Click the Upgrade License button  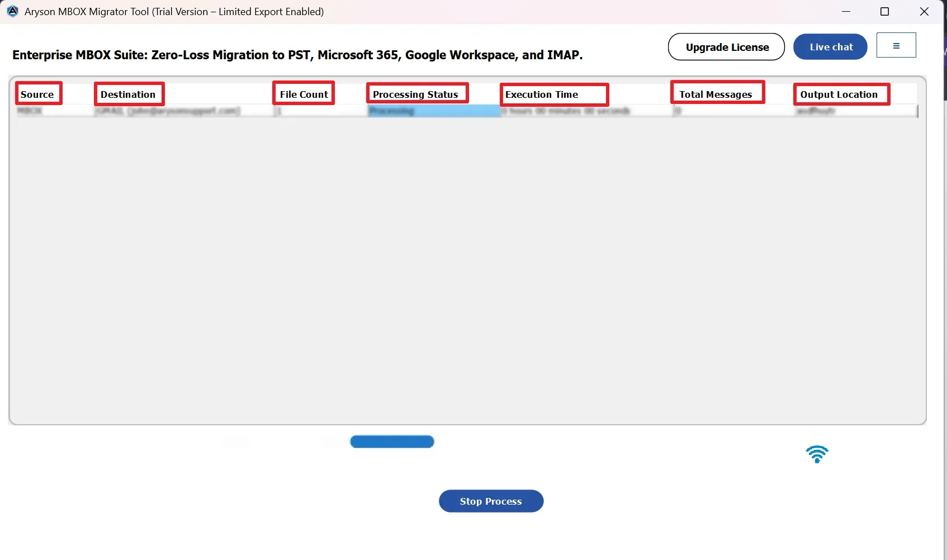point(726,47)
